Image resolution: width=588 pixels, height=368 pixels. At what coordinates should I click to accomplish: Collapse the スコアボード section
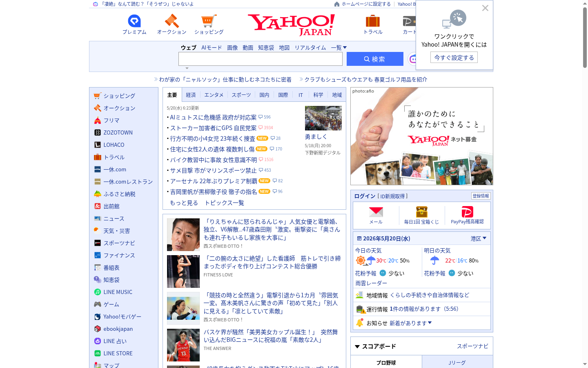(357, 346)
